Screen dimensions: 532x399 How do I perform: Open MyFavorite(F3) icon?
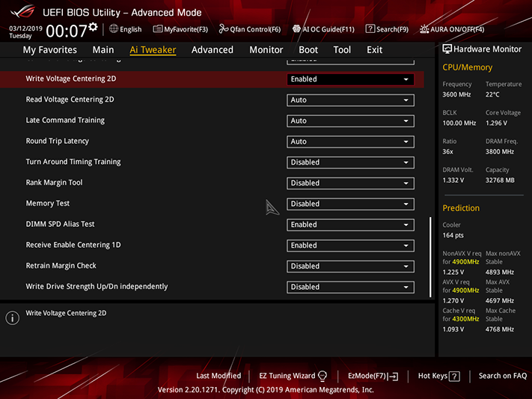[157, 29]
